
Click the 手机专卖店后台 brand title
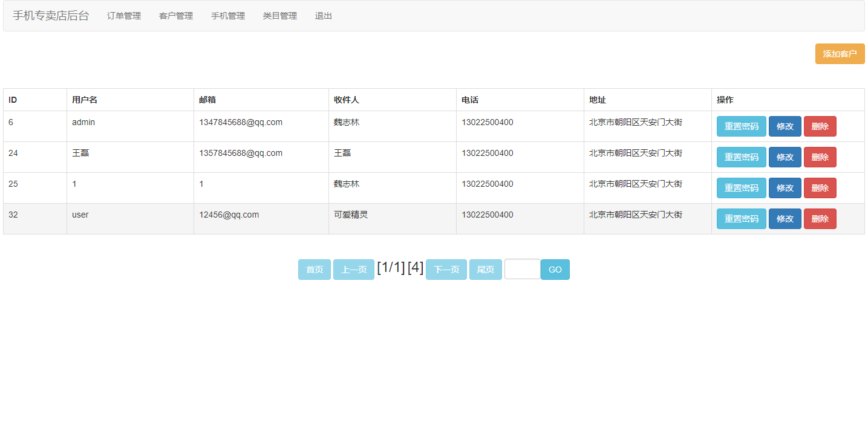[51, 16]
